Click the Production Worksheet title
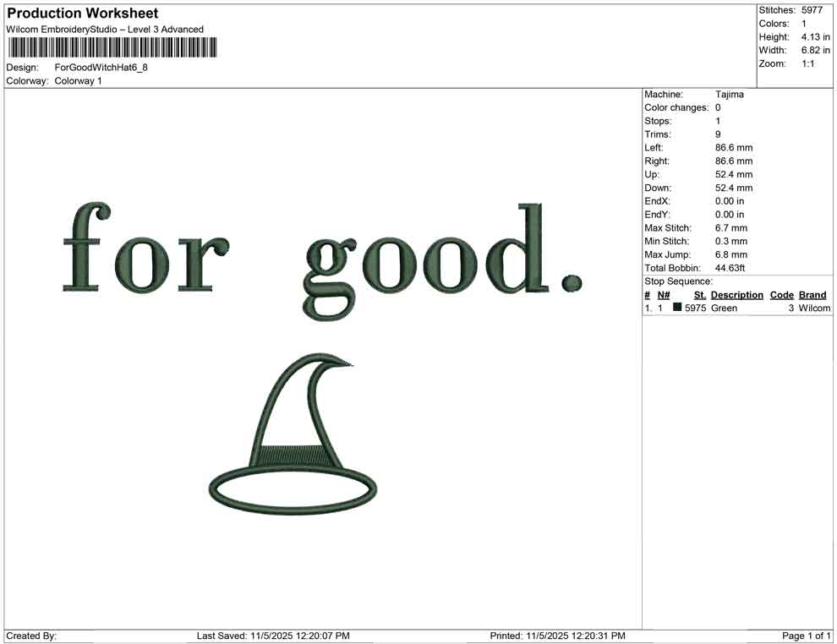 (x=82, y=13)
